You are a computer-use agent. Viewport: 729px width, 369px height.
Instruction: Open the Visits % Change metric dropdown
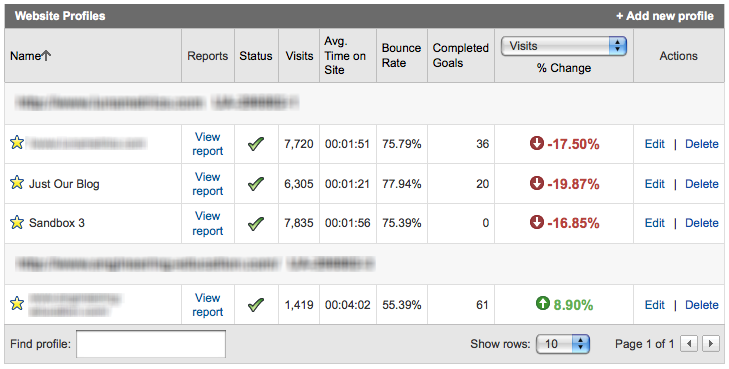564,46
